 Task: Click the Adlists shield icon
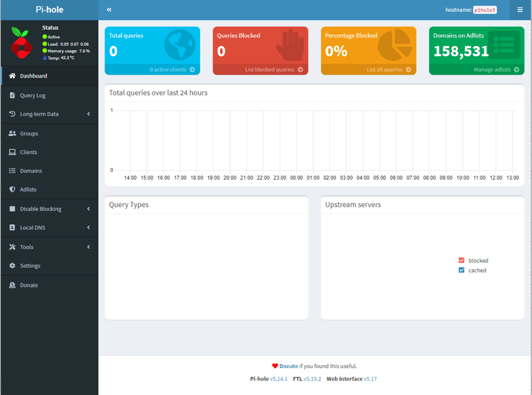point(13,189)
